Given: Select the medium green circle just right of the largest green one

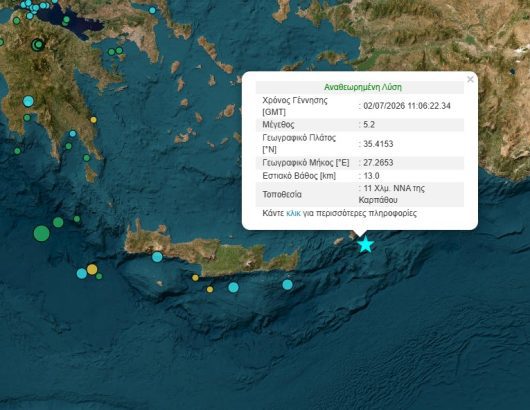Looking at the screenshot, I should point(58,222).
